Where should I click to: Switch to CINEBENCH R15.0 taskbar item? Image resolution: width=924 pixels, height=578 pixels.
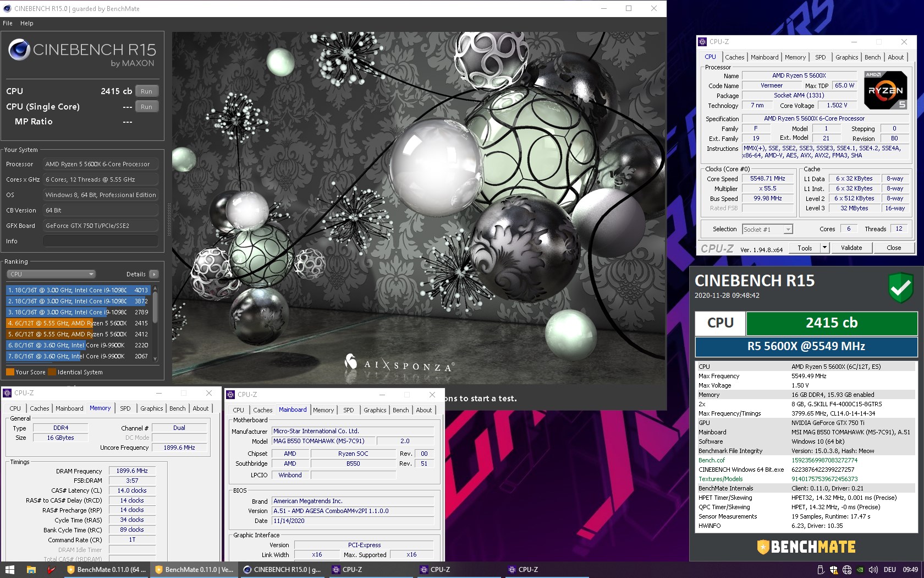282,570
